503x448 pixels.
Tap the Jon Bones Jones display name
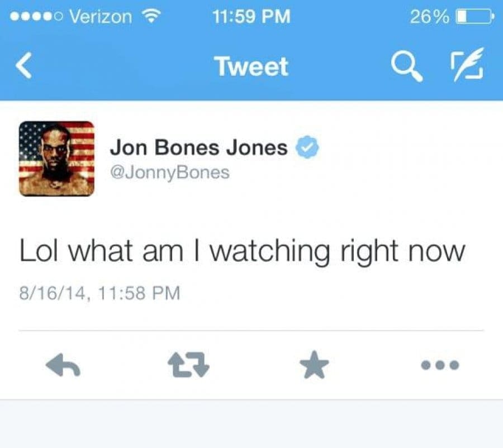[x=198, y=147]
